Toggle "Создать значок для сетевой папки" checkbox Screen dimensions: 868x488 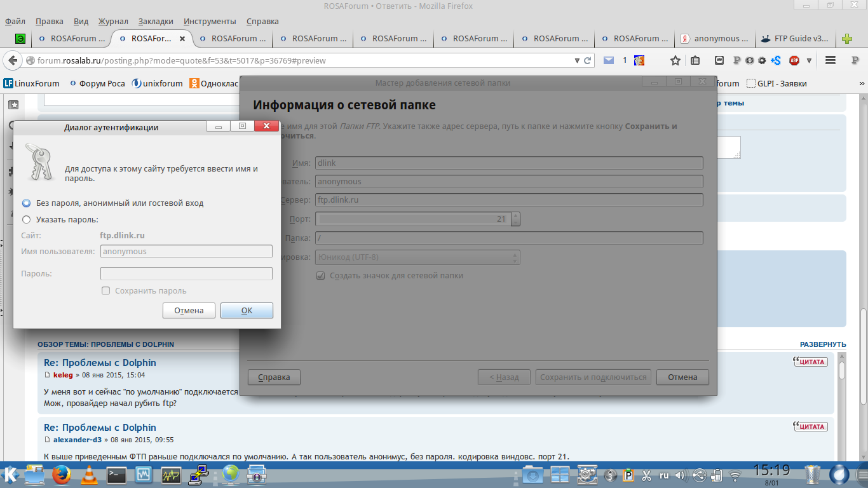click(321, 276)
